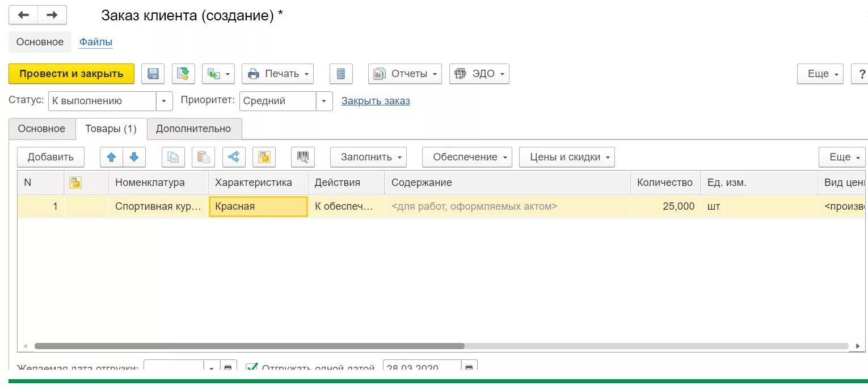This screenshot has height=390, width=868.
Task: Open the Заполнить dropdown menu
Action: (x=369, y=157)
